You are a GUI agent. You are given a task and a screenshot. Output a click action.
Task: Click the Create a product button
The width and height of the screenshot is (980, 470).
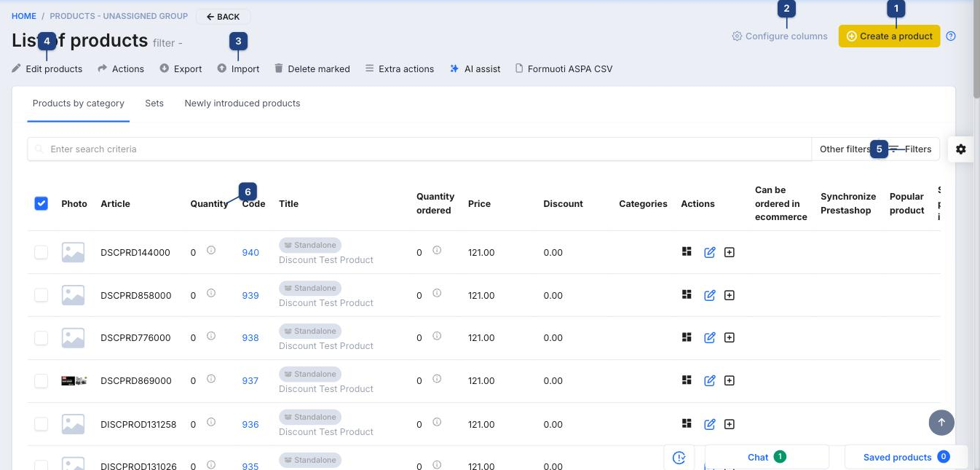pos(889,36)
